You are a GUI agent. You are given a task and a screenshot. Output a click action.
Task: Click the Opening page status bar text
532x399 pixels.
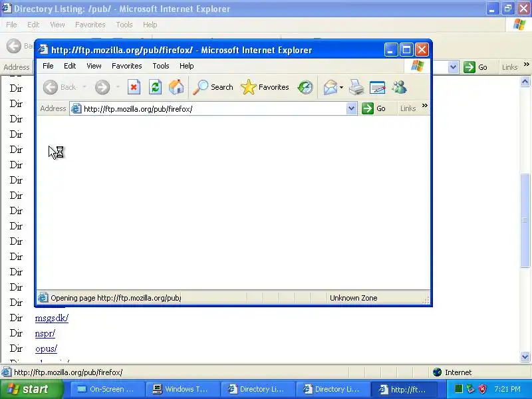pyautogui.click(x=116, y=298)
